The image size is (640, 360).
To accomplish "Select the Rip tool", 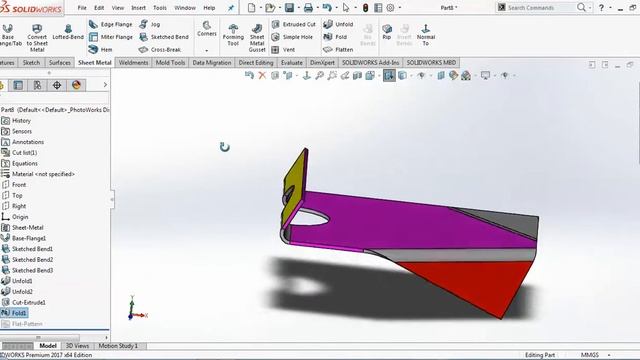I will 387,31.
